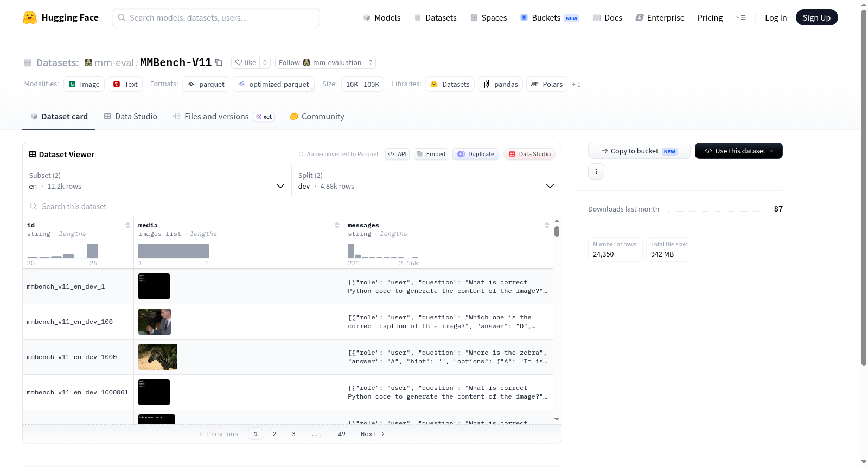Open the Models navigation link
Screen dimensions: 868x467
(x=382, y=17)
